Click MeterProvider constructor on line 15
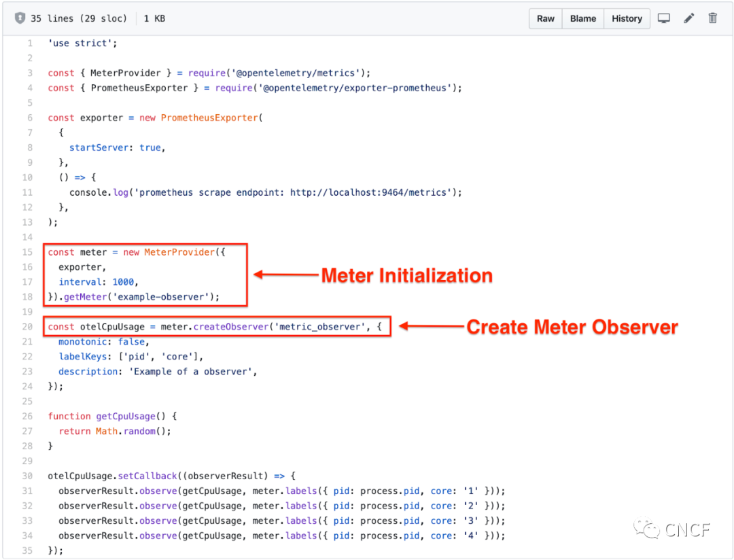Screen dimensions: 734x560 [179, 252]
